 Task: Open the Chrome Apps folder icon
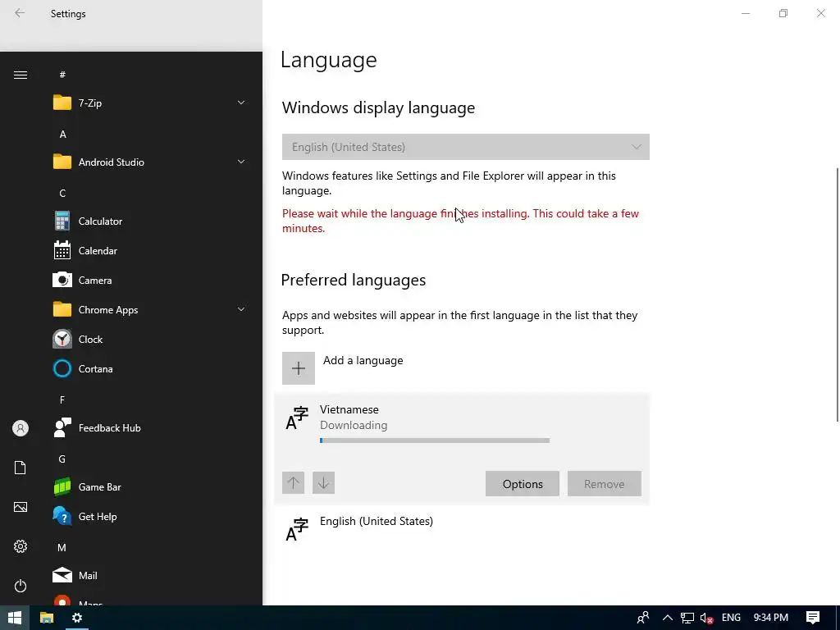point(62,309)
